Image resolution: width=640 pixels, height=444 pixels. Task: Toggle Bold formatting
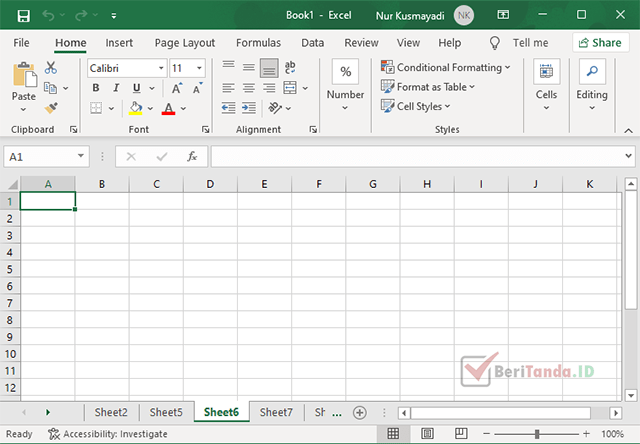(x=96, y=88)
